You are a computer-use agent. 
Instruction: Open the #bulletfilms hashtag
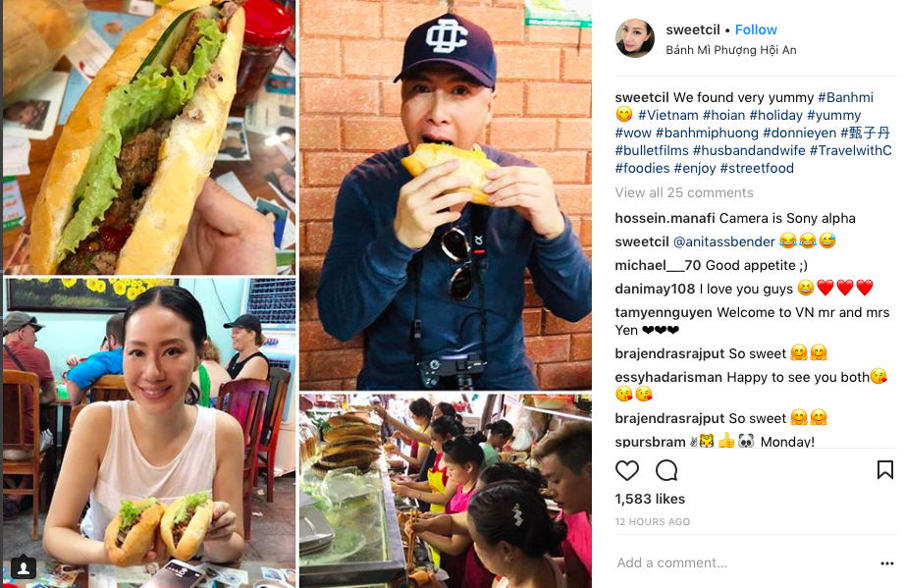(x=652, y=150)
